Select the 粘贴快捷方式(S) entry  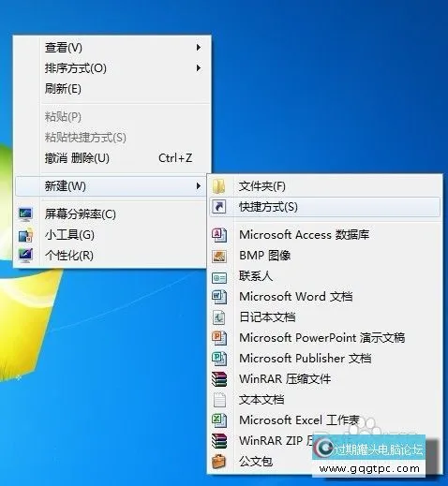[112, 138]
